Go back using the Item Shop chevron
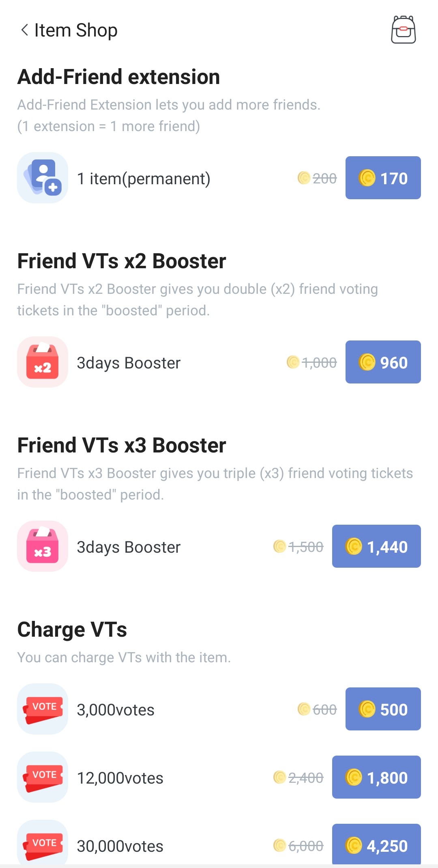Image resolution: width=438 pixels, height=868 pixels. click(25, 30)
